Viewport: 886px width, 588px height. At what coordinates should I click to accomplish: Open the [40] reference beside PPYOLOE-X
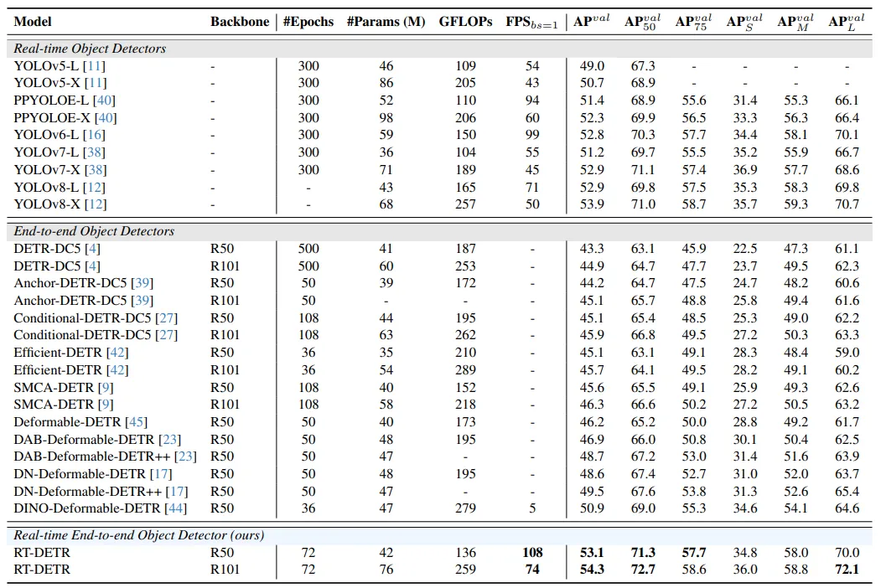coord(105,117)
